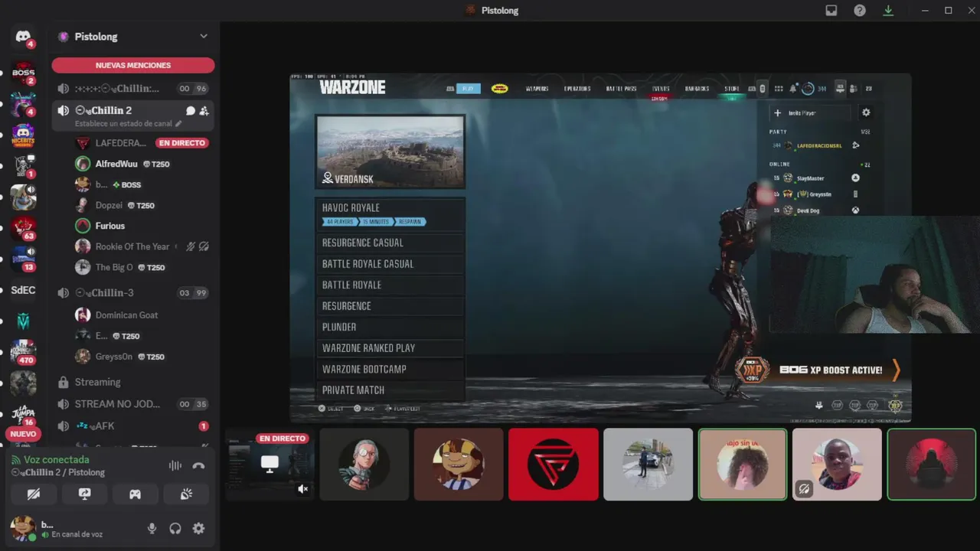980x551 pixels.
Task: Join the Chillin-3 voice channel
Action: pyautogui.click(x=133, y=293)
